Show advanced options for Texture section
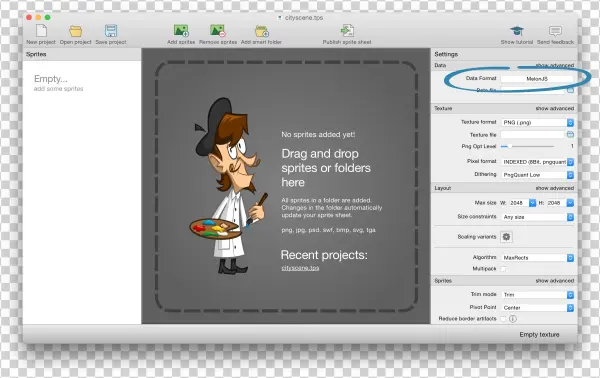The image size is (600, 378). [x=554, y=109]
